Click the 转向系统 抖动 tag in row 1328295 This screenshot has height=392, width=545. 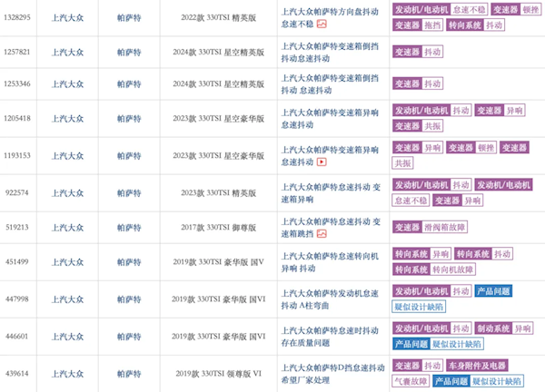pos(475,25)
